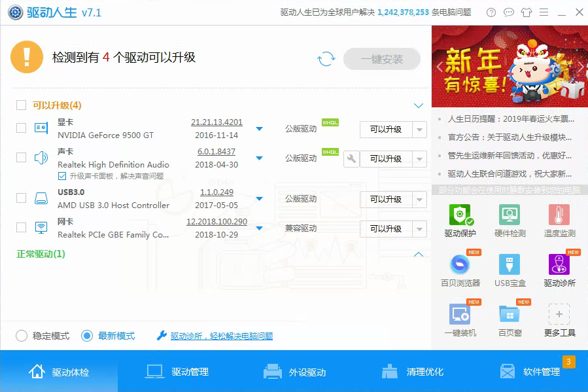
Task: Check the 声卡 Realtek audio row checkbox
Action: (21, 157)
